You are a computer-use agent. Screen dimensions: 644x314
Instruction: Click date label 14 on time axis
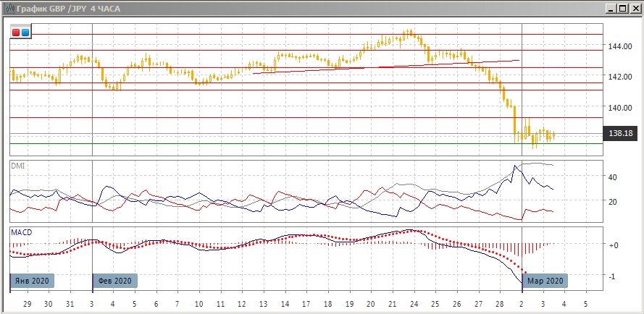[x=285, y=304]
